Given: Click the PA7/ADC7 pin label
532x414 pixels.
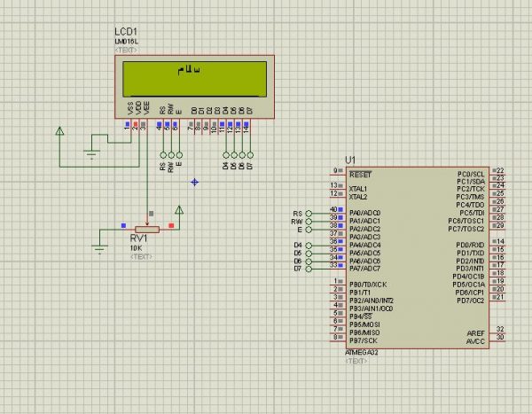Looking at the screenshot, I should 365,269.
